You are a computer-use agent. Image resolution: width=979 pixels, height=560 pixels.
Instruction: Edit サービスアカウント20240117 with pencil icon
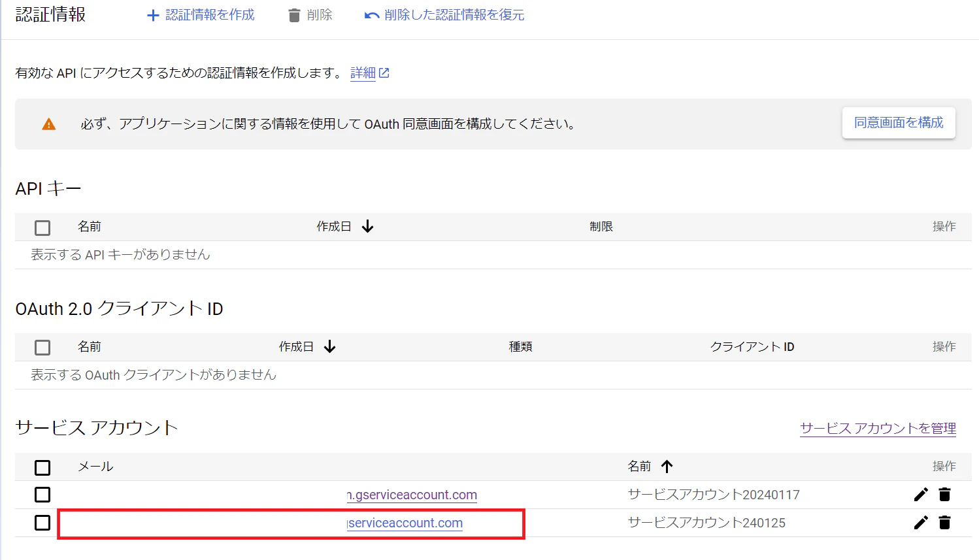coord(921,495)
